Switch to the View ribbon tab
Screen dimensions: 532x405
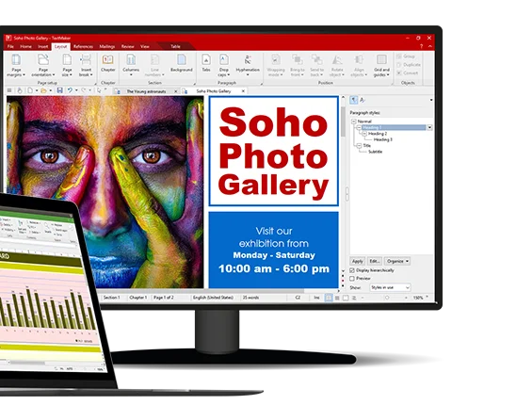(x=145, y=46)
